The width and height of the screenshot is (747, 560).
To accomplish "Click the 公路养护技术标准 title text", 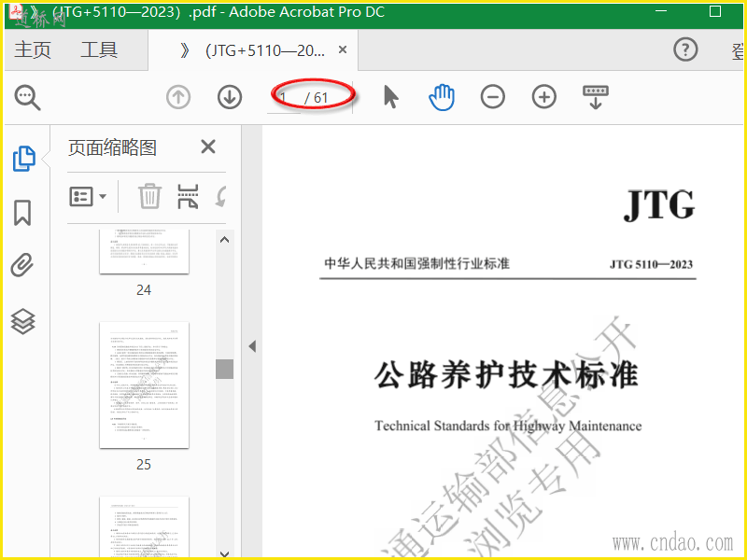I will (506, 375).
